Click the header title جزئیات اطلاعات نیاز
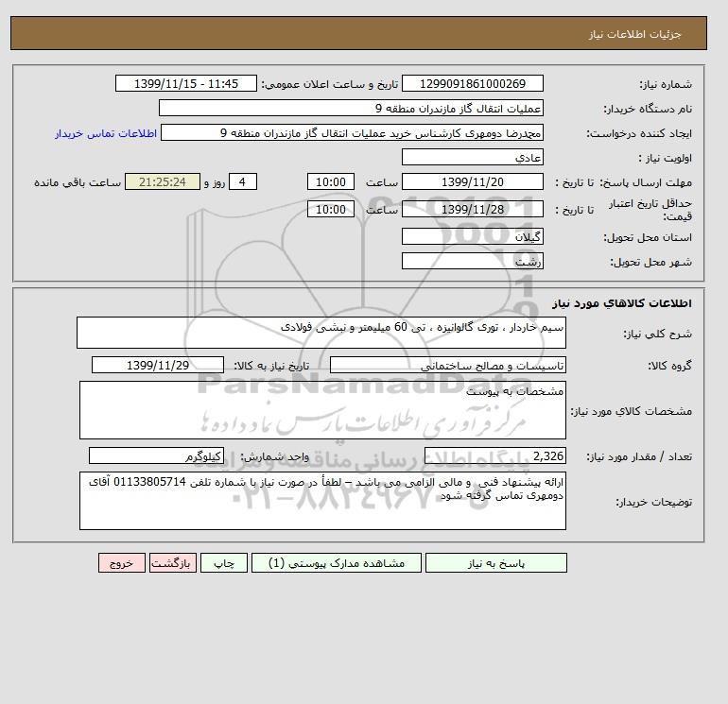This screenshot has width=728, height=704. point(634,34)
